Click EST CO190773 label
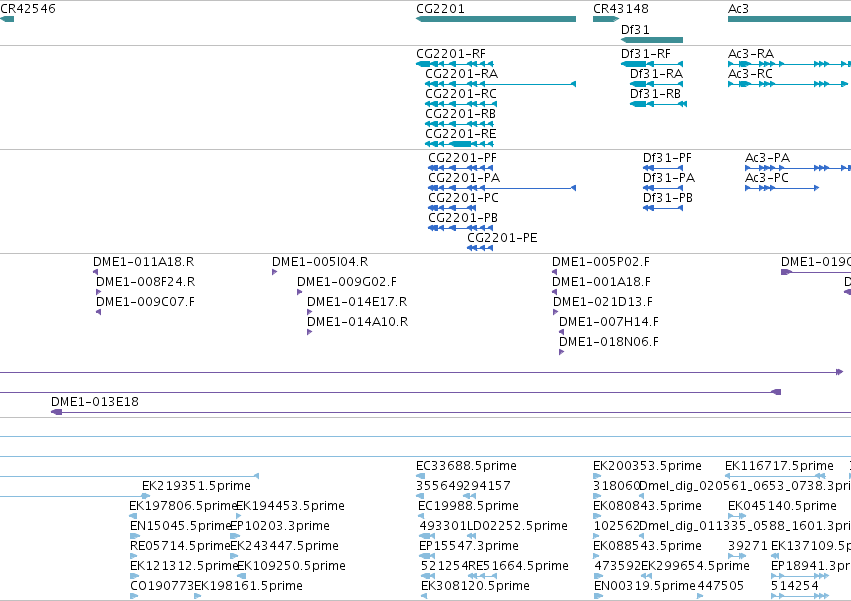The image size is (851, 601). [x=162, y=586]
